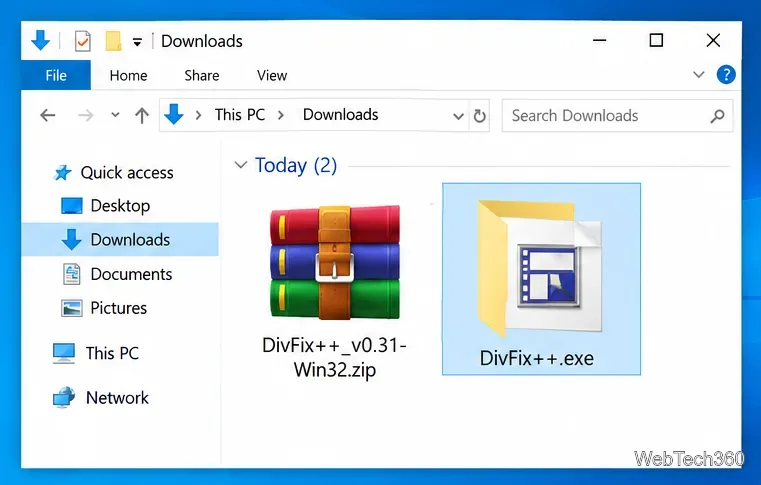761x485 pixels.
Task: Click the Search Downloads field
Action: coord(617,116)
